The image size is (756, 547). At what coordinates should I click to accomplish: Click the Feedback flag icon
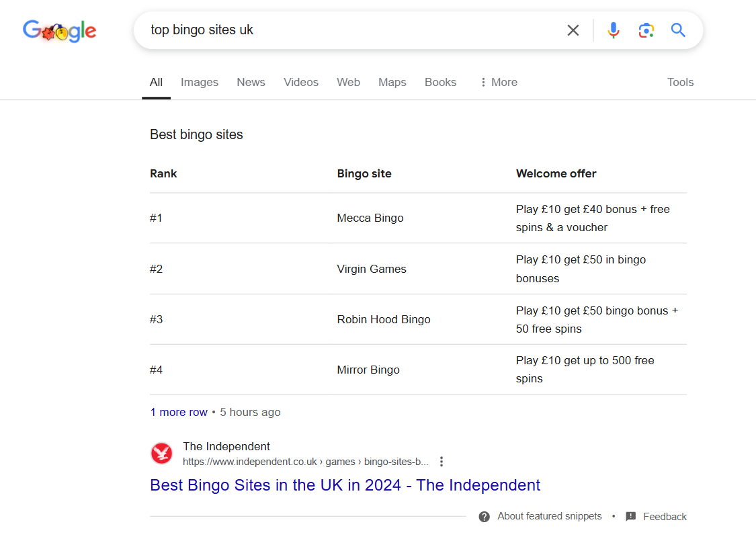pyautogui.click(x=630, y=517)
